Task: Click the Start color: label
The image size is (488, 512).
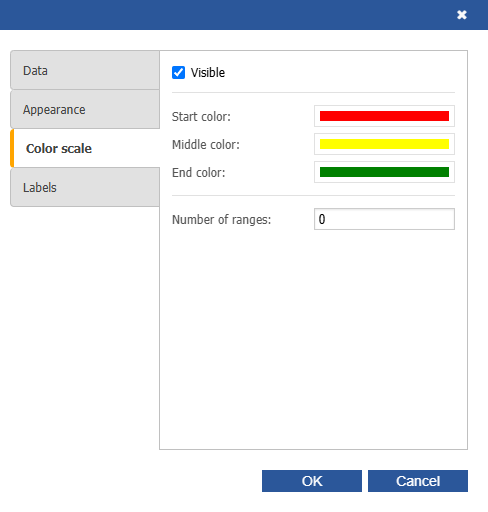Action: [201, 117]
